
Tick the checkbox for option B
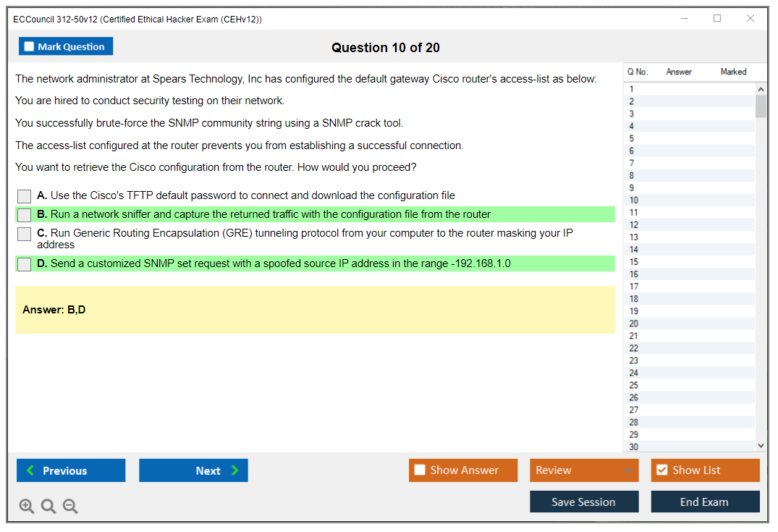click(x=25, y=215)
